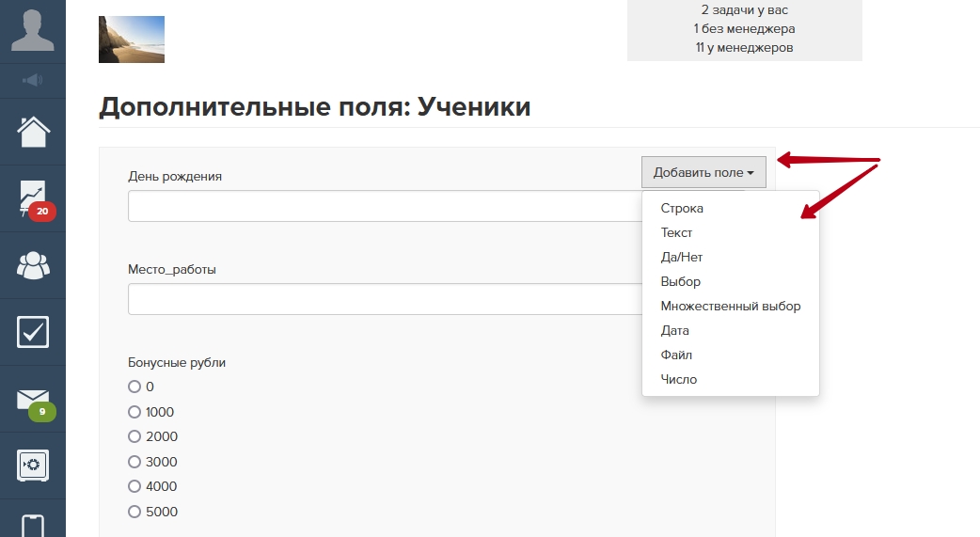The width and height of the screenshot is (980, 537).
Task: Open the tasks checkmark icon
Action: tap(33, 332)
